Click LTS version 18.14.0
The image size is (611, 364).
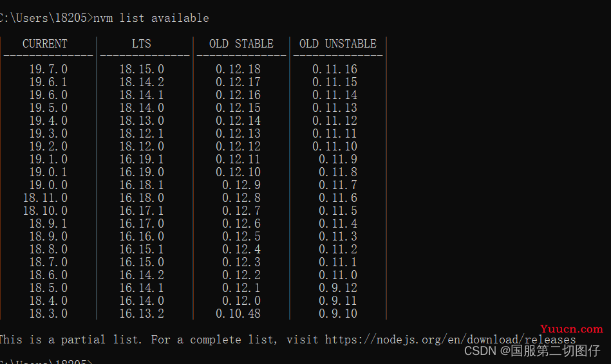pos(142,108)
